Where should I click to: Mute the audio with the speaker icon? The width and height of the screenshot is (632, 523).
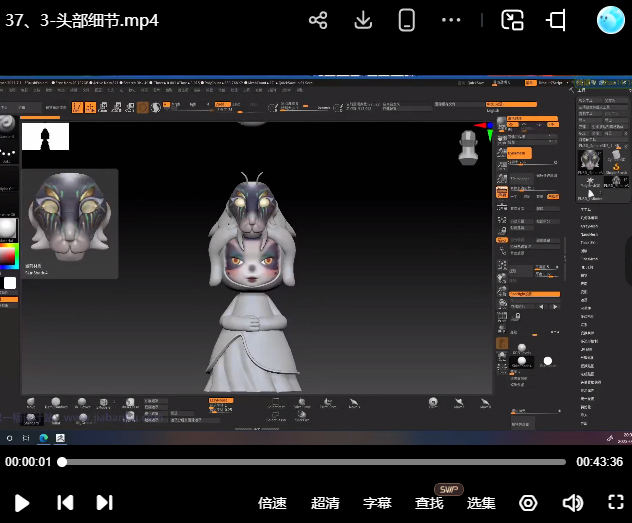572,503
